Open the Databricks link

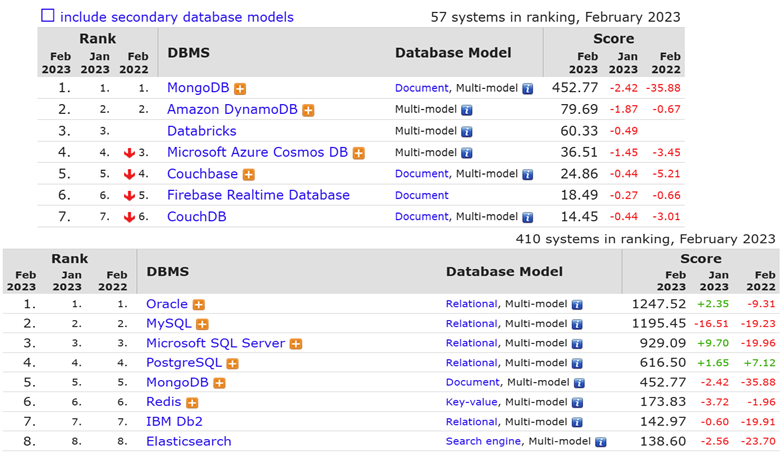click(x=202, y=131)
